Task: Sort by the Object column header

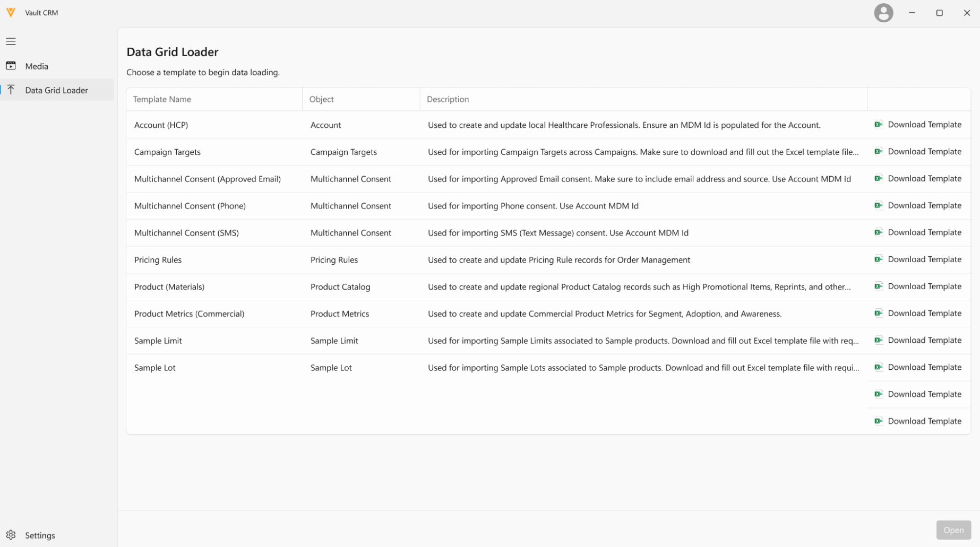Action: pyautogui.click(x=321, y=99)
